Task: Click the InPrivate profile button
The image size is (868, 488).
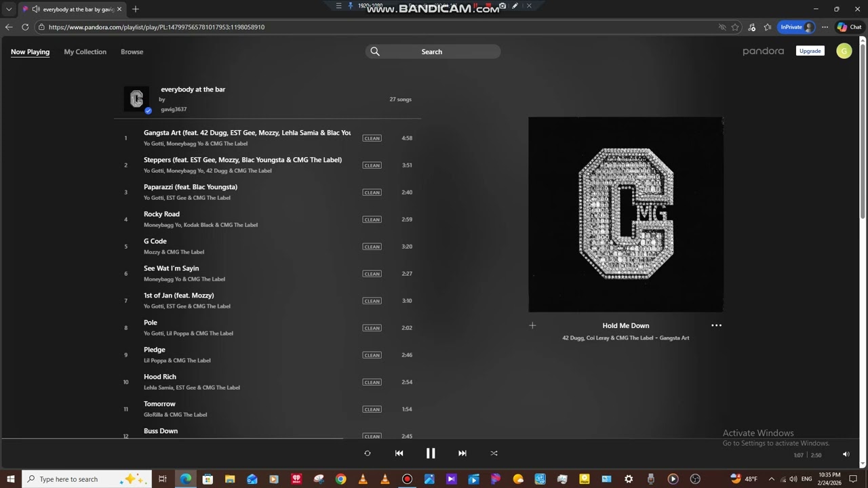Action: point(795,27)
